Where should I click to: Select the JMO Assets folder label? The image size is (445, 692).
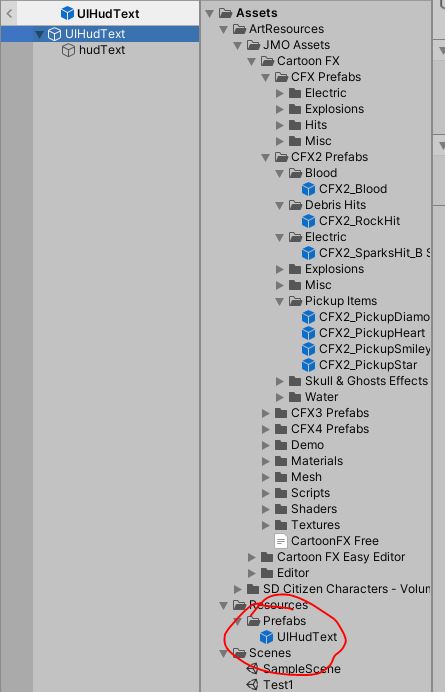click(x=297, y=45)
